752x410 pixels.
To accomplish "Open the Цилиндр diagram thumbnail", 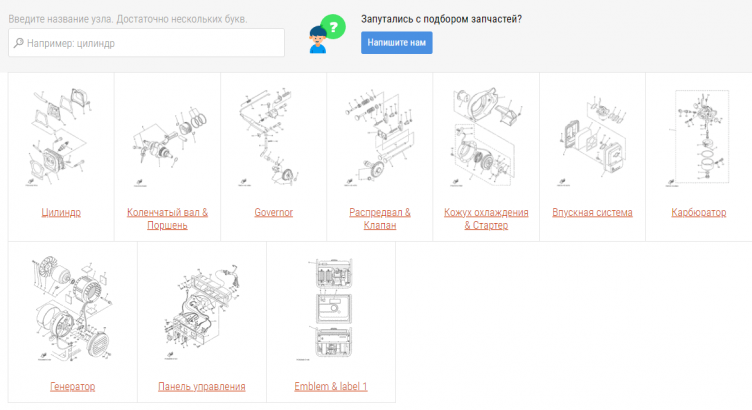I will point(61,138).
